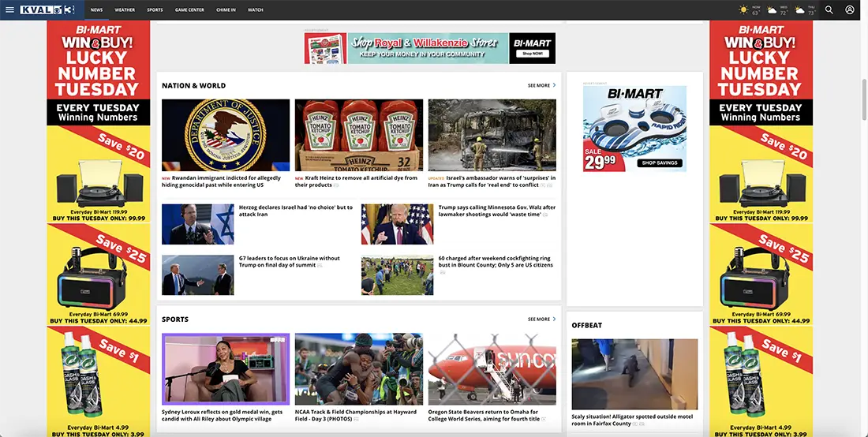Open the Sports menu item
The height and width of the screenshot is (437, 868).
(155, 10)
